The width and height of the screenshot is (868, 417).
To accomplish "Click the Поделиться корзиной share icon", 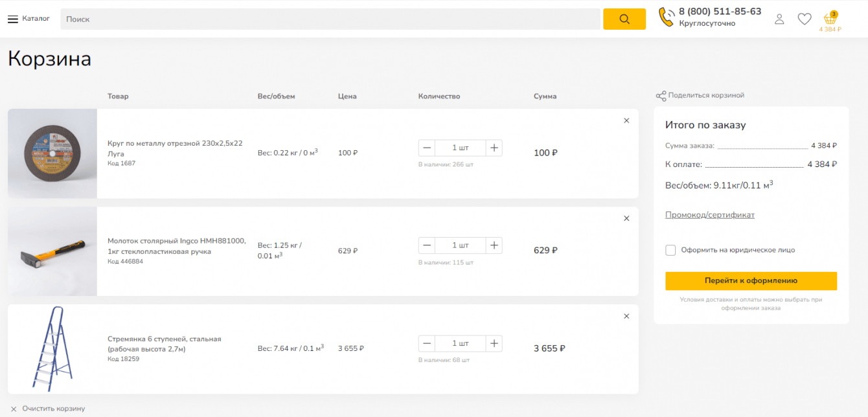I will point(661,96).
